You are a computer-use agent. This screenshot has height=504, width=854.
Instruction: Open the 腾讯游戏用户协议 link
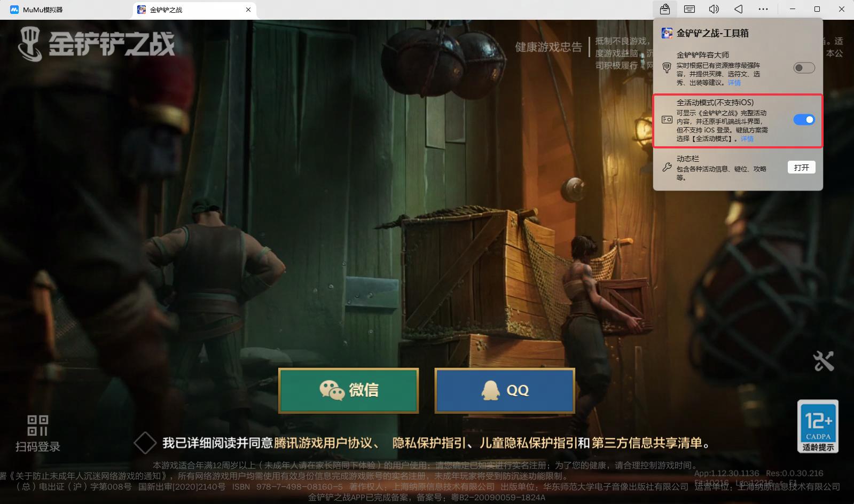click(x=323, y=443)
